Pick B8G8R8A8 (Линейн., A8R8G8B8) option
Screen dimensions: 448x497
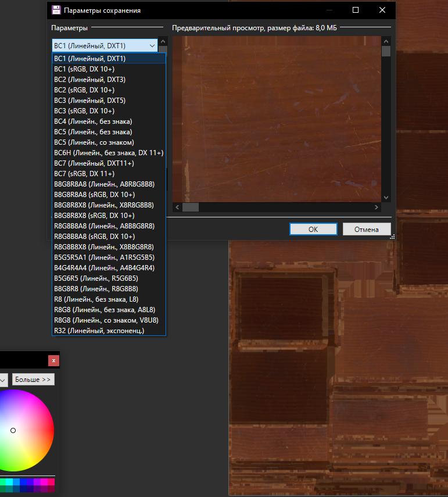(x=104, y=184)
